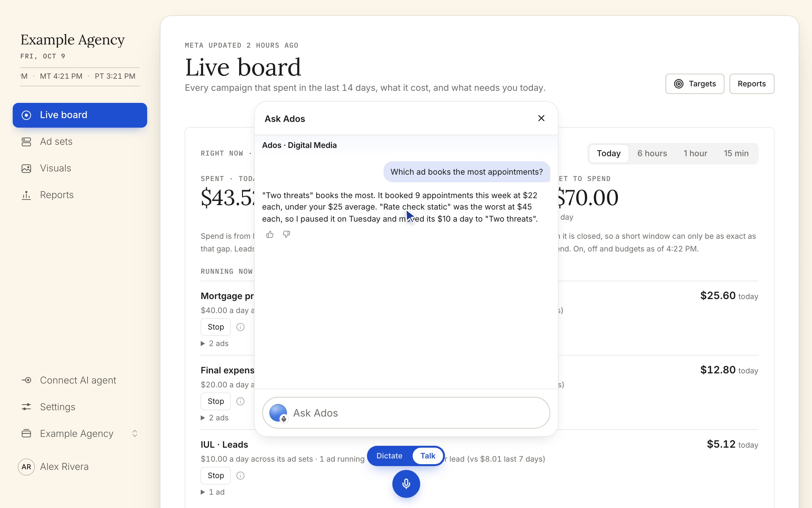Expand 2 ads under Mortgage campaign
This screenshot has width=812, height=508.
pyautogui.click(x=215, y=343)
